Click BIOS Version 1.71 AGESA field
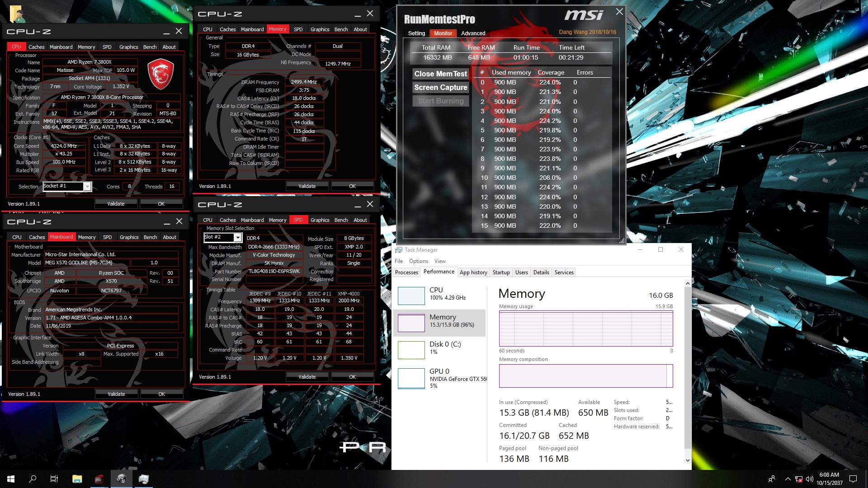 (x=111, y=318)
